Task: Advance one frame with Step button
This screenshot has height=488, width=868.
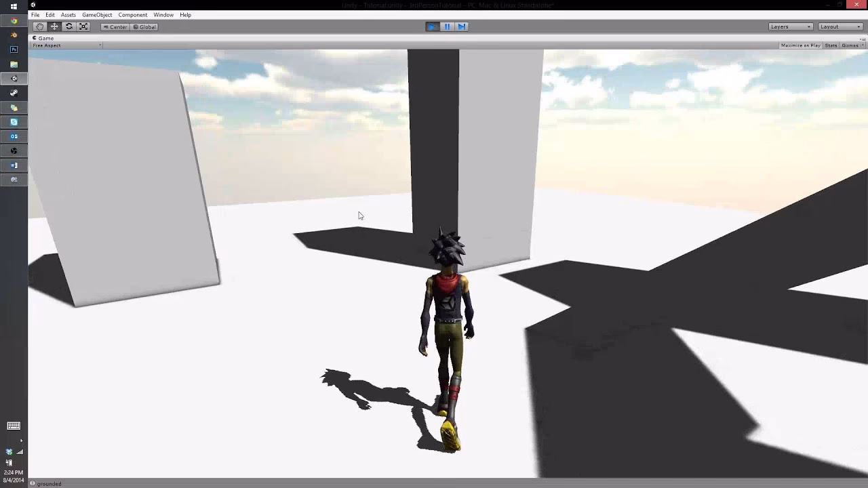Action: point(462,26)
